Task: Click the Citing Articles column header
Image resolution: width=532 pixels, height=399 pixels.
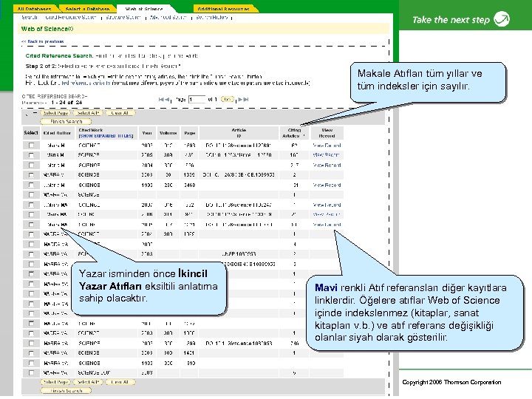Action: 294,133
